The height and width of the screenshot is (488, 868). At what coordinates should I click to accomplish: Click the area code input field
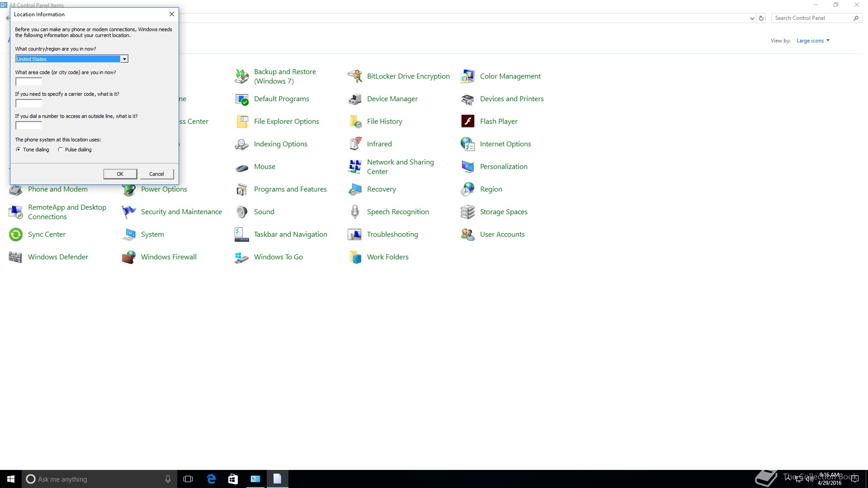[x=28, y=82]
